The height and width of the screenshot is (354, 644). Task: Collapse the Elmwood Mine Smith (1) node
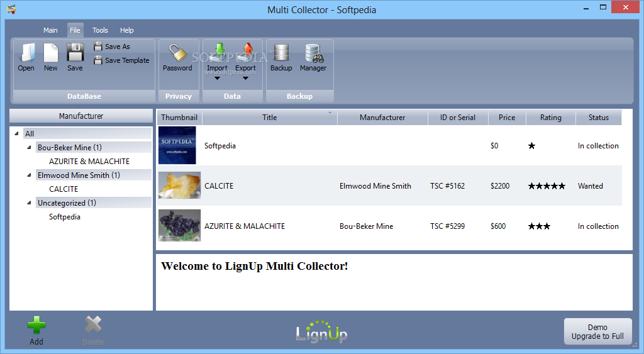coord(29,175)
